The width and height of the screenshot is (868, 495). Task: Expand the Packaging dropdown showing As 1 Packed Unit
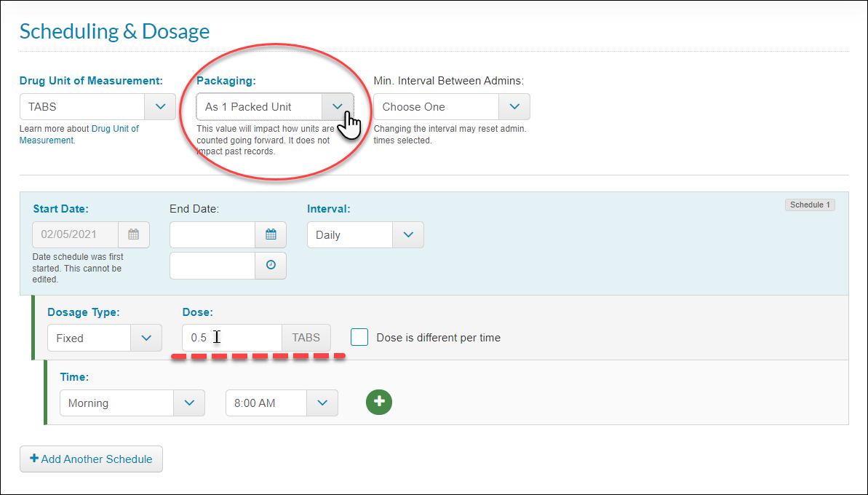(x=337, y=106)
